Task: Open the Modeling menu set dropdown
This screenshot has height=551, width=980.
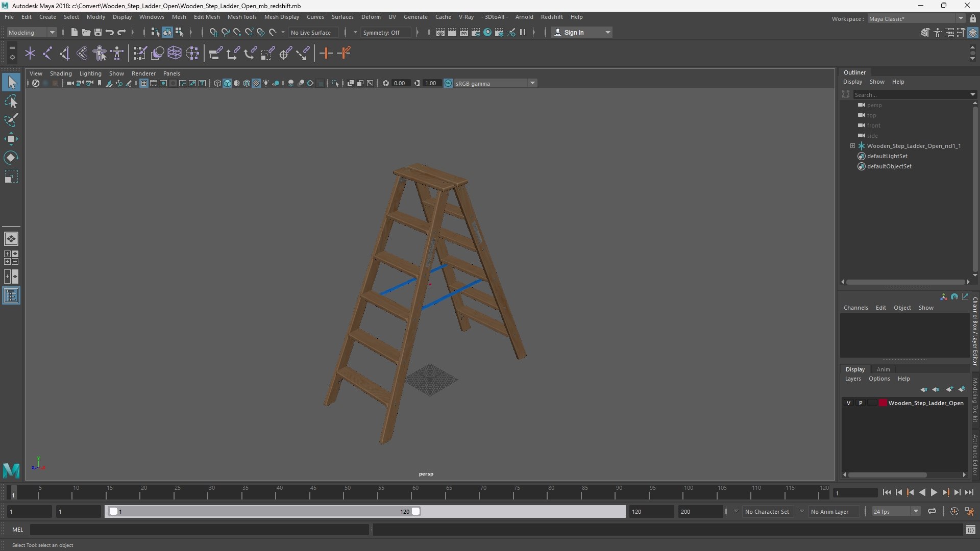Action: tap(32, 32)
